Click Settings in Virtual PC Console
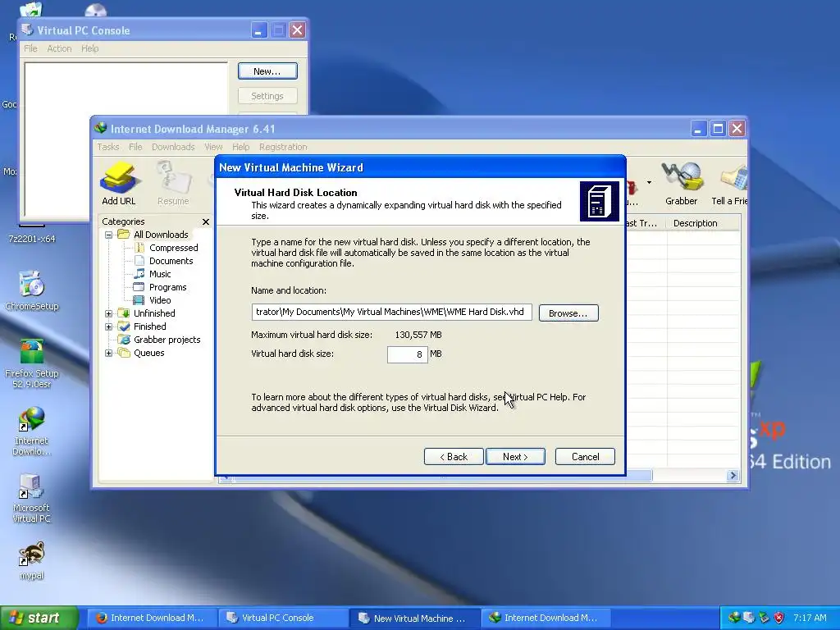840x630 pixels. (x=267, y=96)
